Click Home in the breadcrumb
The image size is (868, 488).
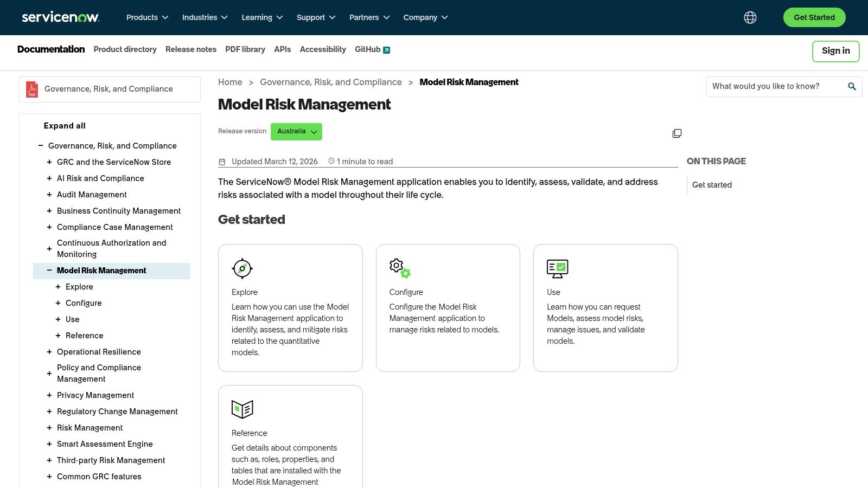tap(230, 82)
